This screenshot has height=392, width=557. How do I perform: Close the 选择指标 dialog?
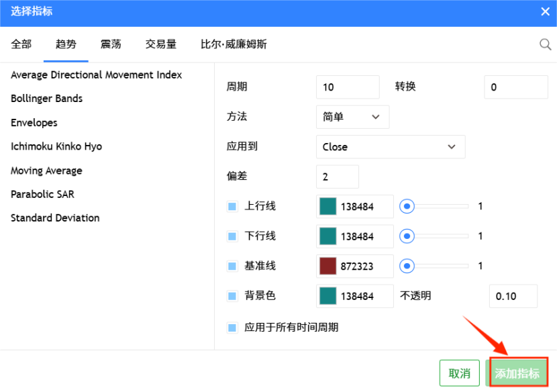546,11
